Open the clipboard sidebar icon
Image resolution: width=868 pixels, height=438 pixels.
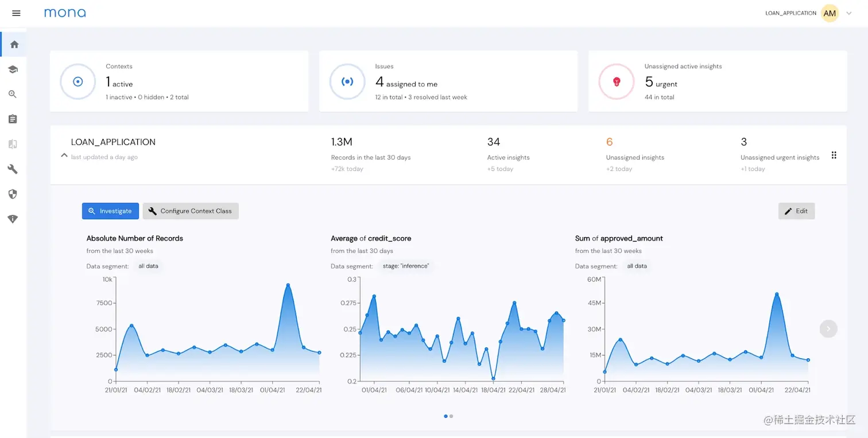[13, 119]
